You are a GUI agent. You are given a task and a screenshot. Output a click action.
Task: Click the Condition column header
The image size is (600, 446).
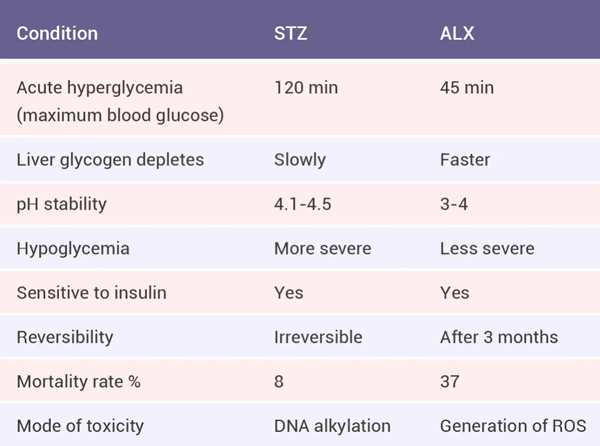click(57, 33)
